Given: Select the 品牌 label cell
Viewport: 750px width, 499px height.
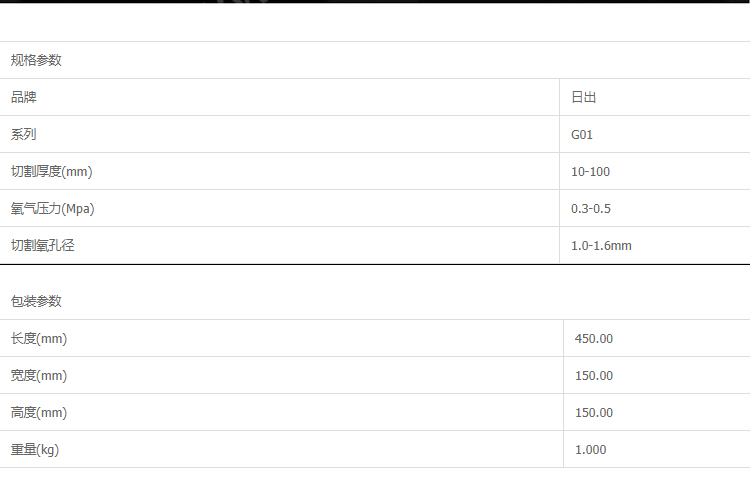Looking at the screenshot, I should (23, 97).
